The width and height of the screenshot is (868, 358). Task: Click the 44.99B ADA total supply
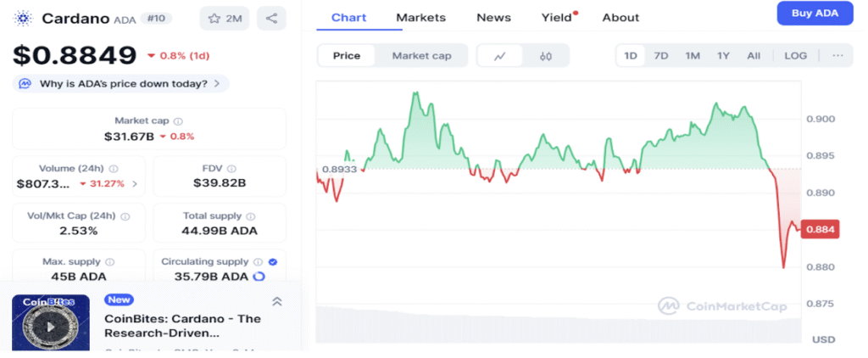click(220, 231)
